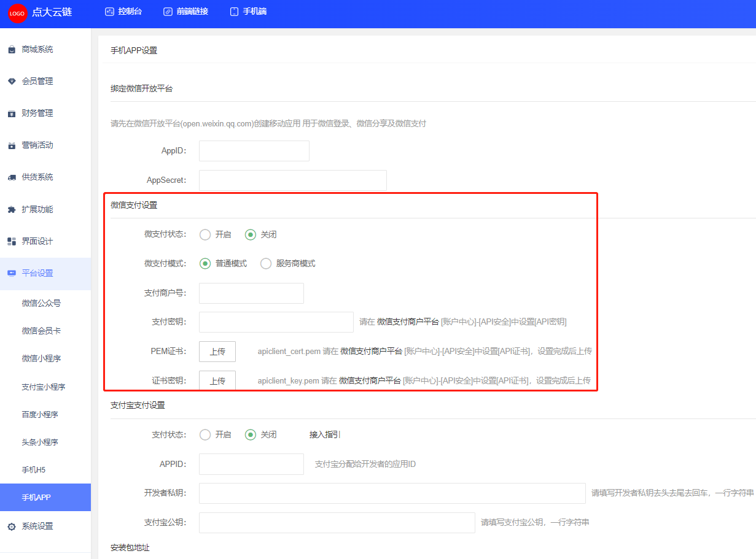The width and height of the screenshot is (756, 559).
Task: Click the 商城系统 bag icon
Action: [12, 50]
